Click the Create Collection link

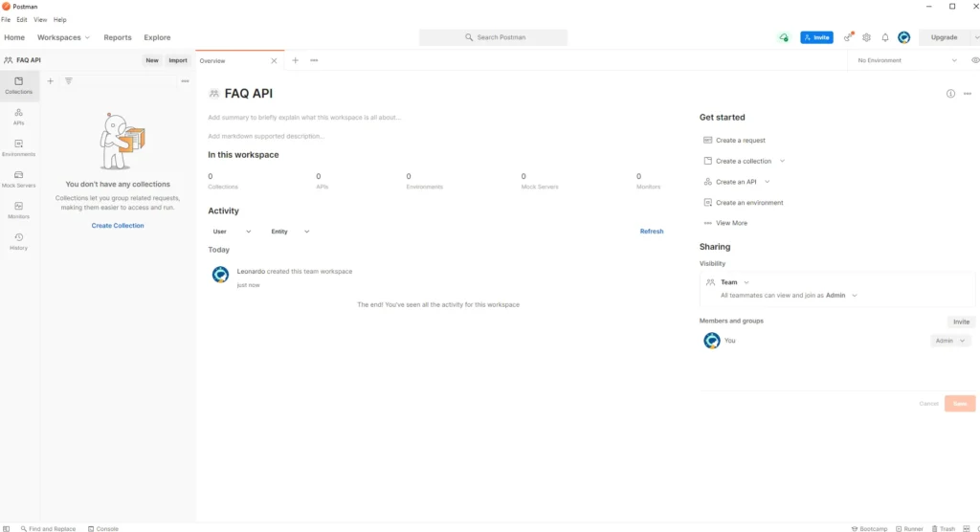tap(118, 226)
